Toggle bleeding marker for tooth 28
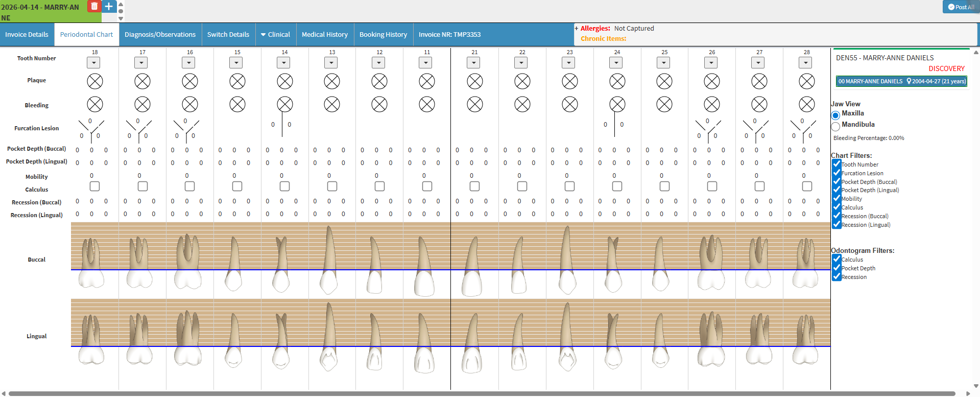 click(807, 105)
